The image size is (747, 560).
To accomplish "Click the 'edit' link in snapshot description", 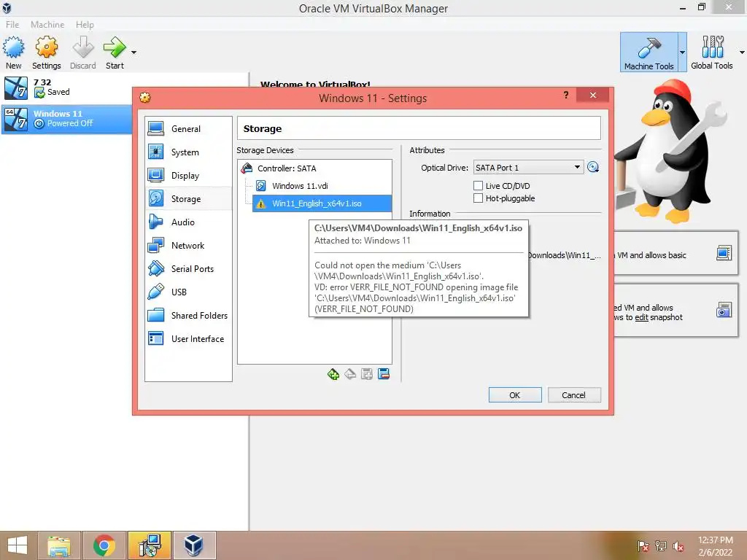I will pyautogui.click(x=641, y=317).
